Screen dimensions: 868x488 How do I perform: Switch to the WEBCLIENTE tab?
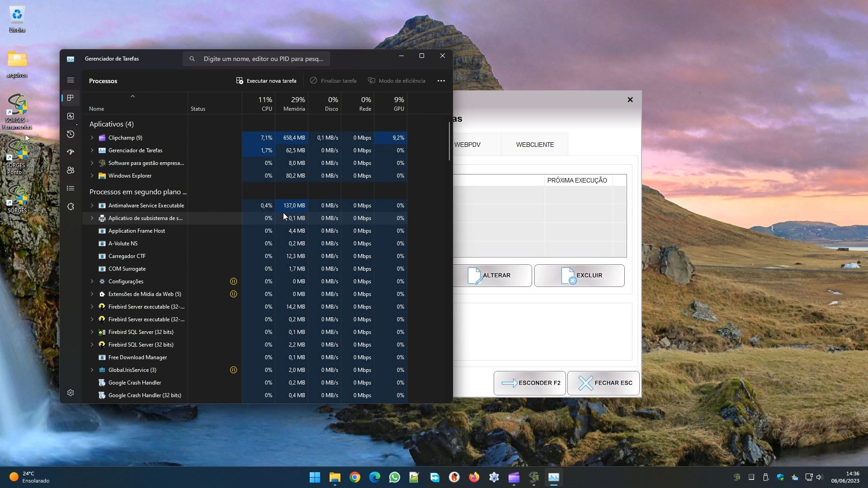[535, 145]
